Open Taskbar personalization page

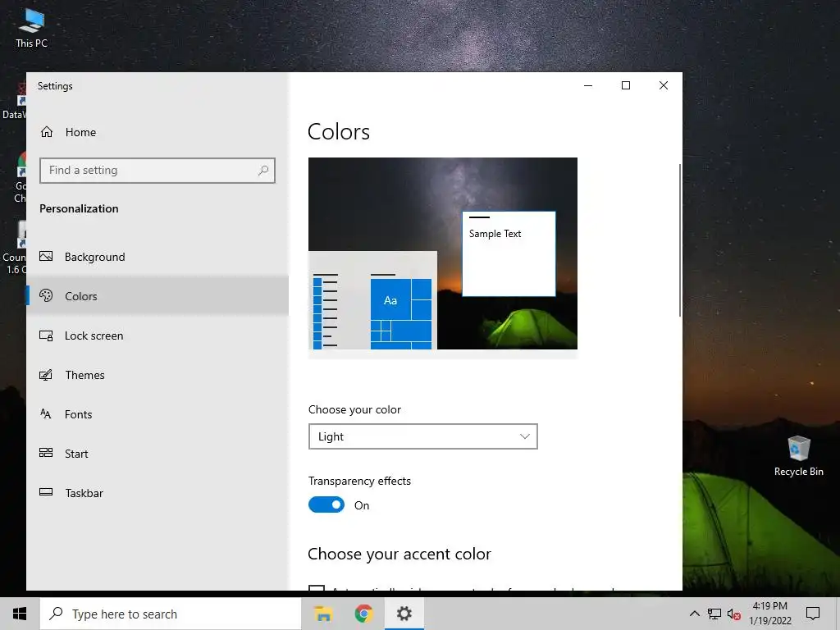click(x=157, y=493)
